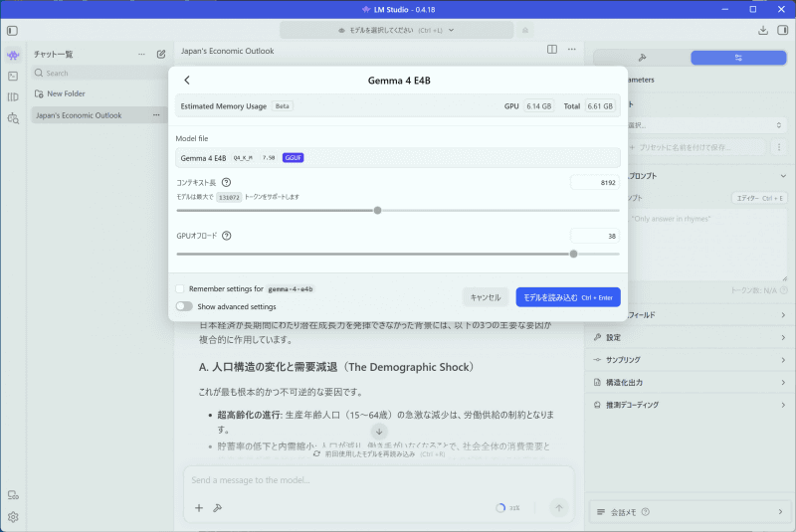Open GPU offload help icon

click(227, 236)
